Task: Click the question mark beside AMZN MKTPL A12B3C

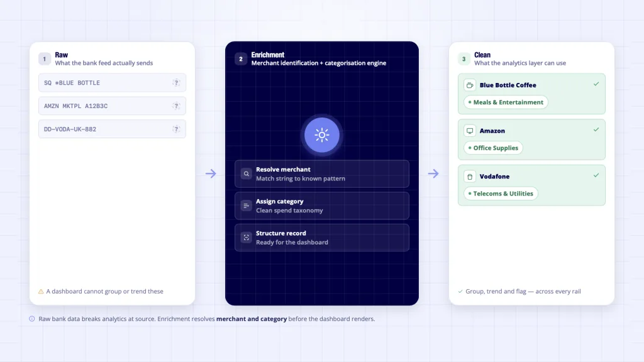Action: 176,106
